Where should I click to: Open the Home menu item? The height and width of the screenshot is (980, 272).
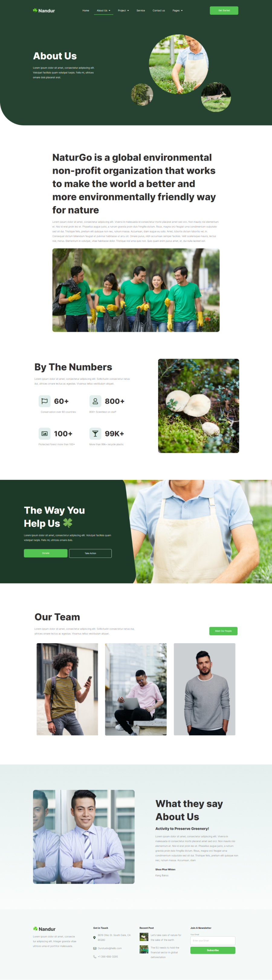(x=86, y=11)
